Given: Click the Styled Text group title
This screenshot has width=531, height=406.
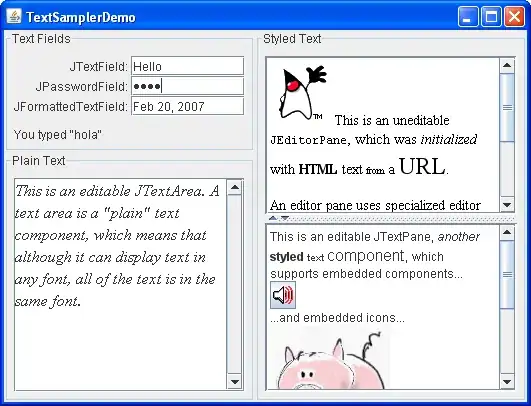Looking at the screenshot, I should coord(292,39).
